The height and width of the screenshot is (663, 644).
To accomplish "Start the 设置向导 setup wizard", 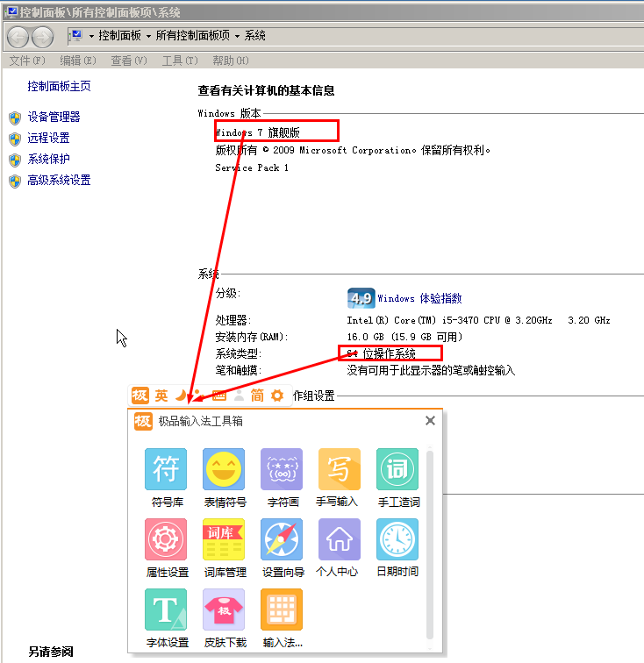I will 282,547.
